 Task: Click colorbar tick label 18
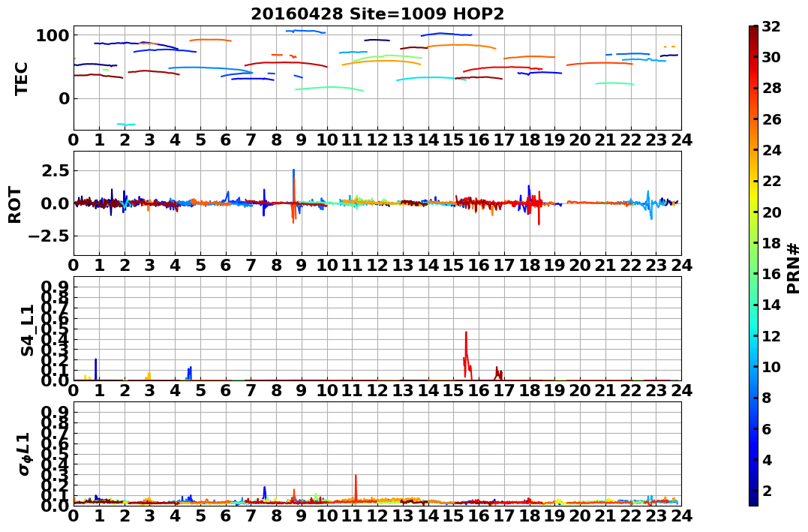771,243
